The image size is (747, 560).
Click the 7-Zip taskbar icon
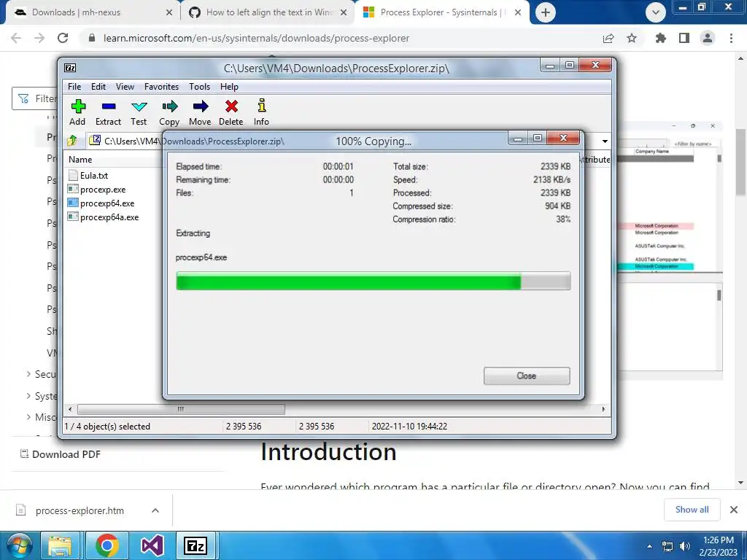coord(196,545)
